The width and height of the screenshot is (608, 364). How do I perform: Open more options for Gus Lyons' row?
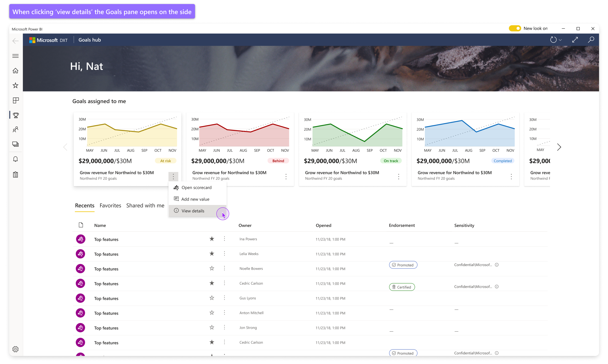[224, 298]
